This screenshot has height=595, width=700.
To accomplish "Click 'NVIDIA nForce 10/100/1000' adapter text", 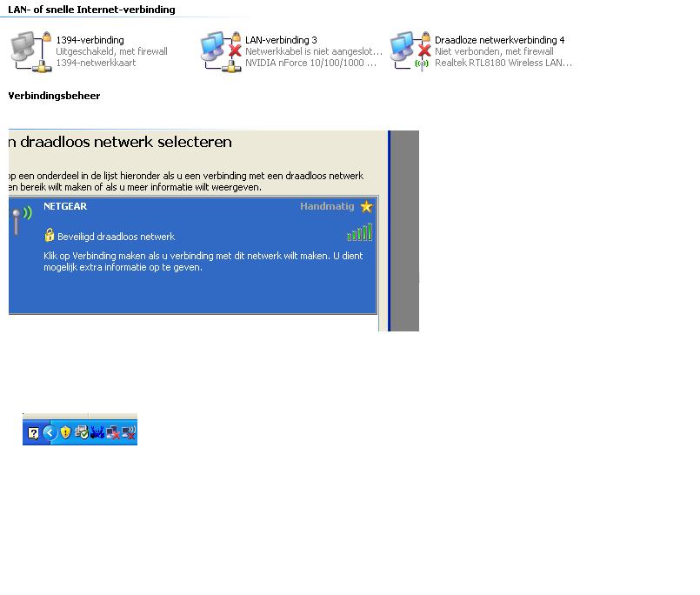I will point(310,63).
